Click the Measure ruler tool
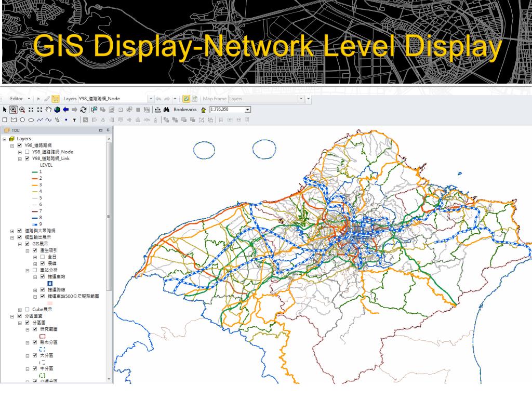 tap(156, 110)
